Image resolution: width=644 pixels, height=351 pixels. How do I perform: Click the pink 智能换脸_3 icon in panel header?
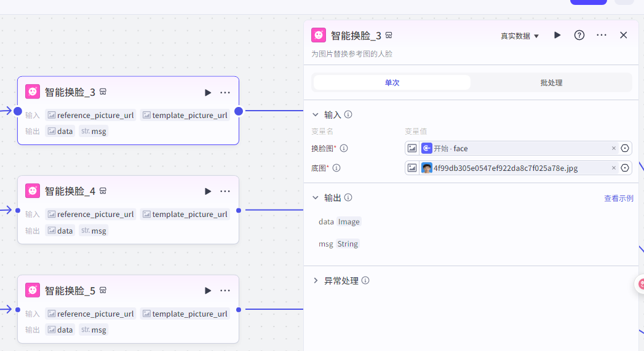click(x=319, y=35)
